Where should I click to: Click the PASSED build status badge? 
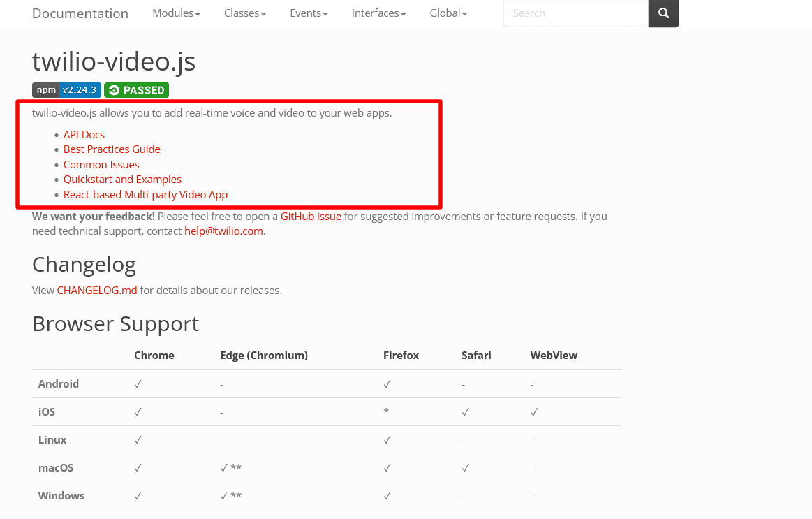(x=136, y=89)
